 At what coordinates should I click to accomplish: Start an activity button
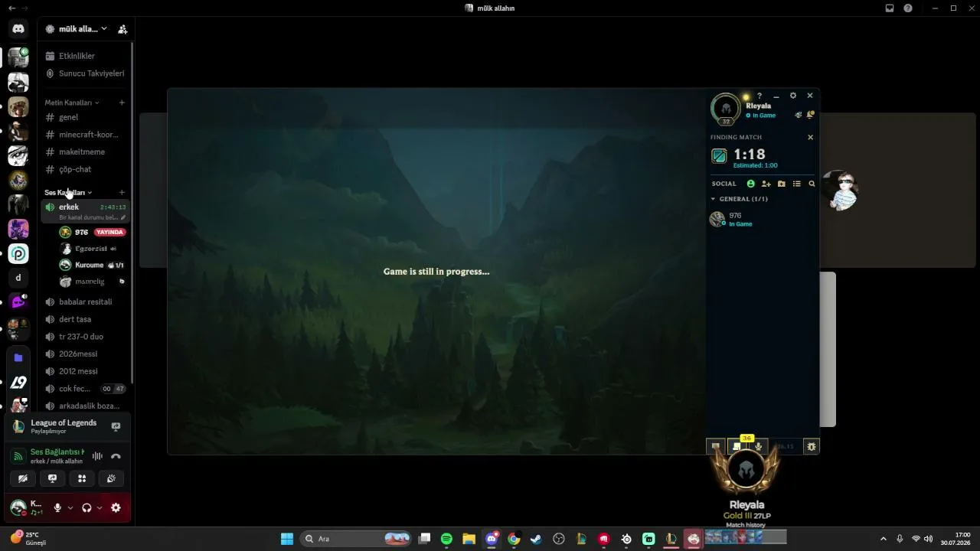[x=82, y=478]
